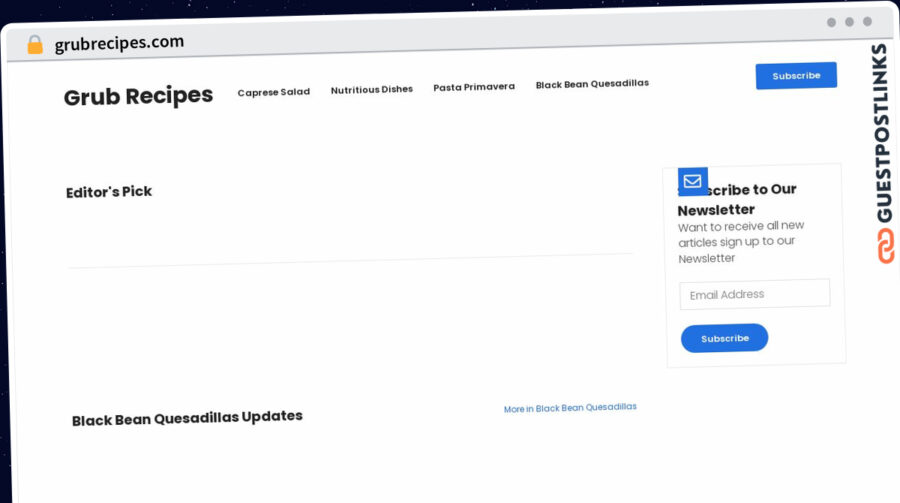Click the rounded Subscribe button under the email field
This screenshot has height=503, width=900.
(724, 338)
